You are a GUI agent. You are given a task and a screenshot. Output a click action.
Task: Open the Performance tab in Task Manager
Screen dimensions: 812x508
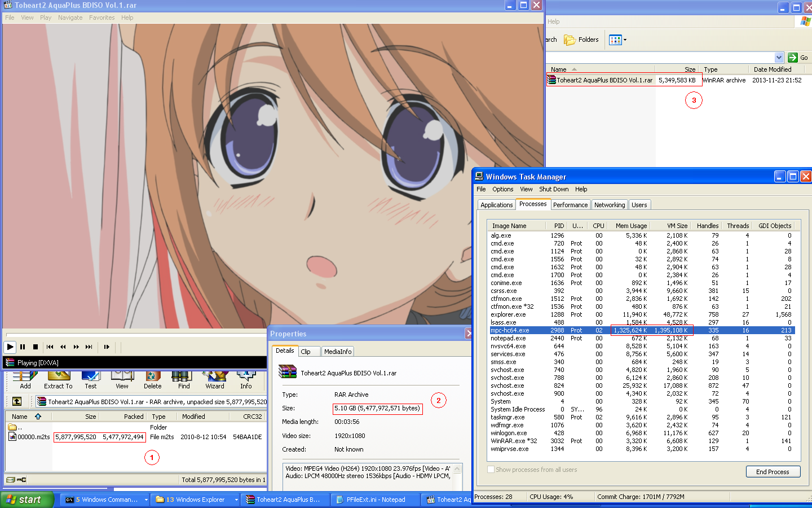[x=570, y=205]
